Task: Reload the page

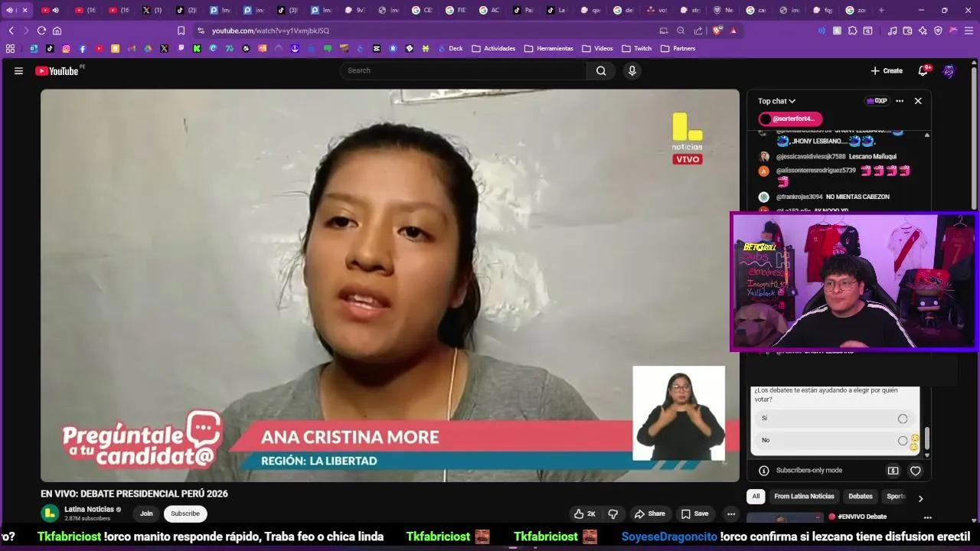Action: pyautogui.click(x=41, y=31)
